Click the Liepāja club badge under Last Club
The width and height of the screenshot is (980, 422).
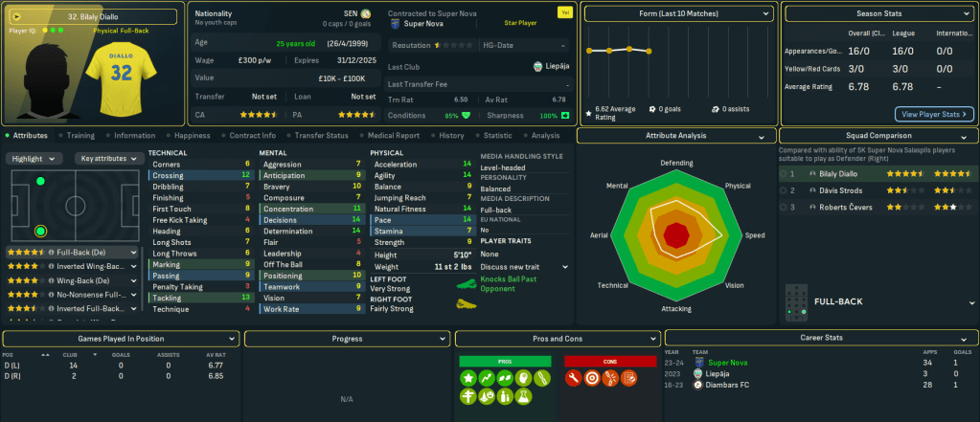click(538, 66)
